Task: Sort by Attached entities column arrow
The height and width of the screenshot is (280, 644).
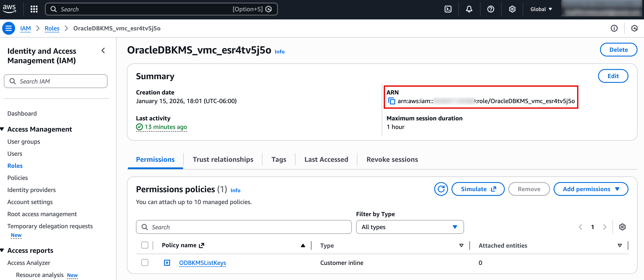Action: pyautogui.click(x=619, y=245)
